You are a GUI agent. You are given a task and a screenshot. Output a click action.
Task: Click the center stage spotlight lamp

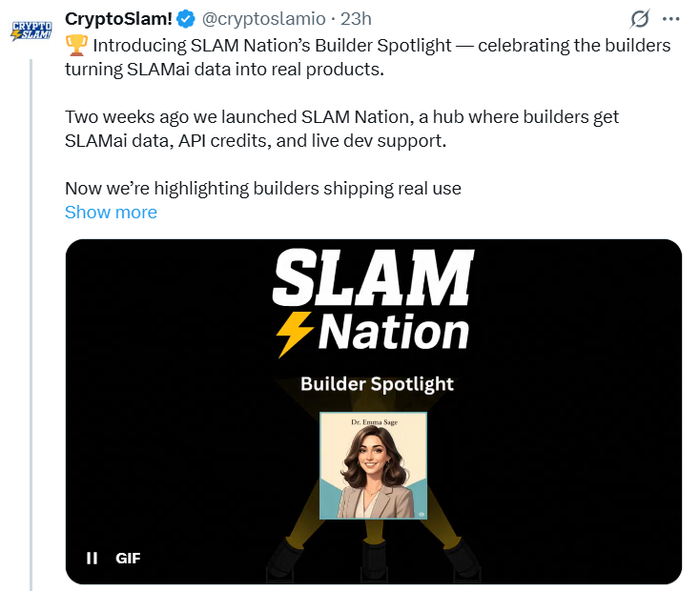coord(372,560)
